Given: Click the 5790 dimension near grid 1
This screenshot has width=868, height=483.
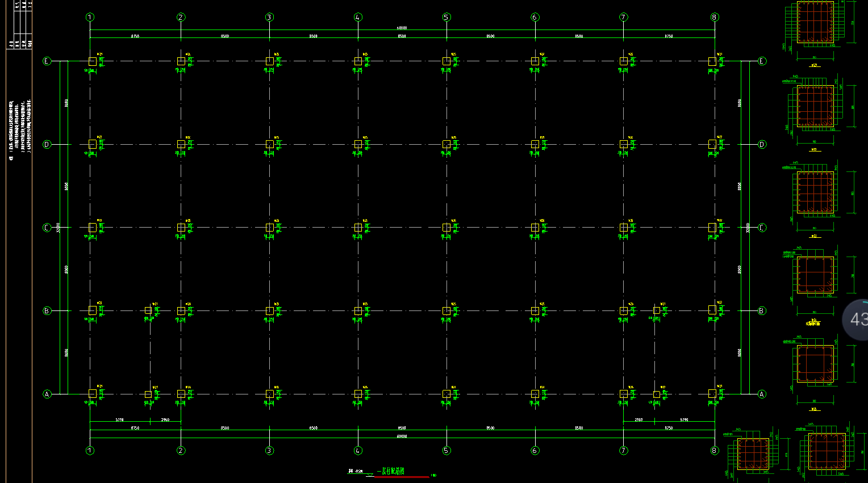Looking at the screenshot, I should [120, 419].
